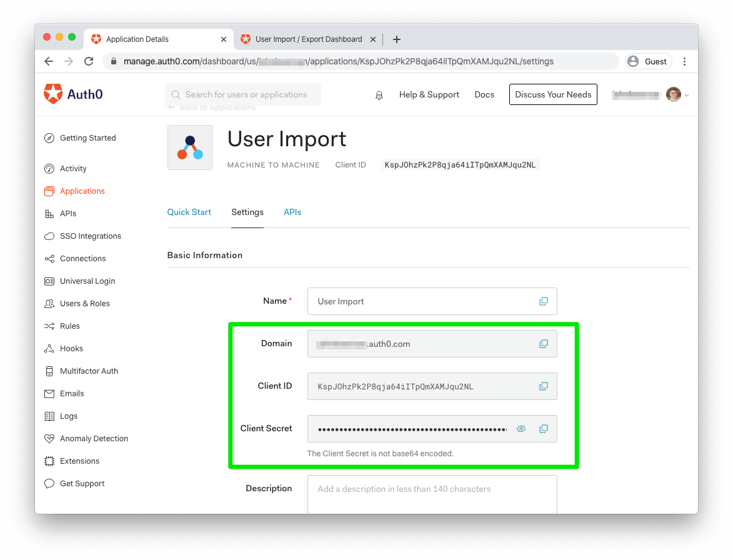This screenshot has width=733, height=560.
Task: Close the User Import / Export Dashboard tab
Action: pos(373,39)
